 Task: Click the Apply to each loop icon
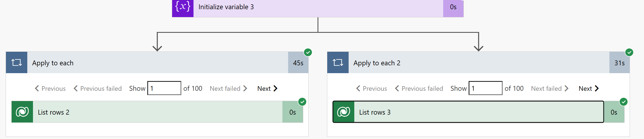tap(16, 63)
